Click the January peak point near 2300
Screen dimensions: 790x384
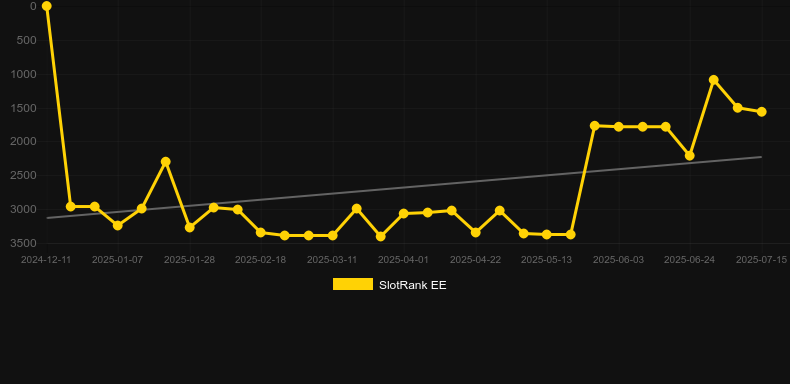pos(165,161)
